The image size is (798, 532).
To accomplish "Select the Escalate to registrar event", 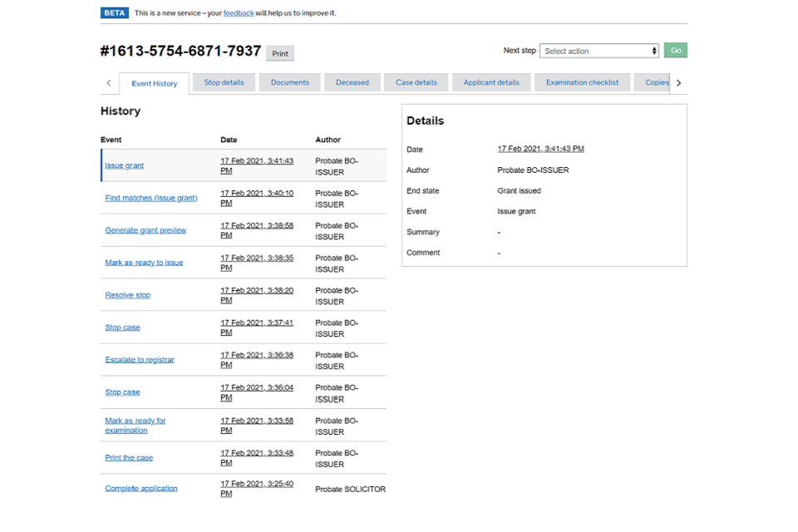I will [139, 360].
